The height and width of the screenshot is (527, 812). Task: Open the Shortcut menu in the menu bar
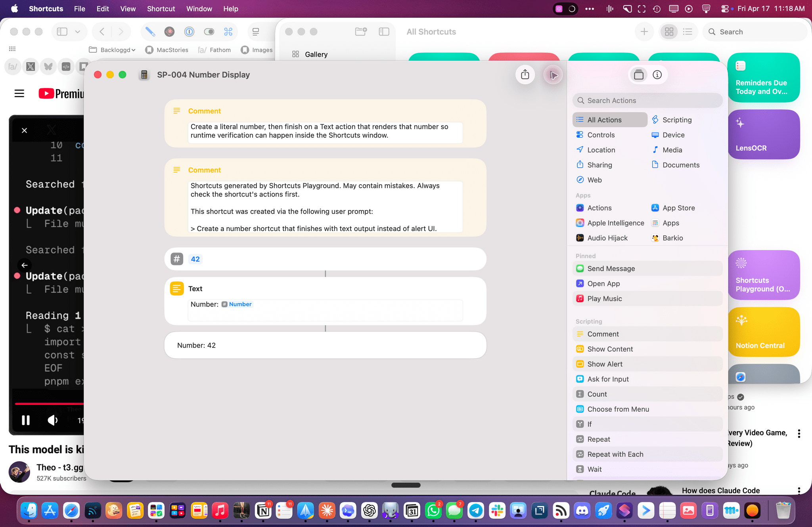[x=161, y=9]
